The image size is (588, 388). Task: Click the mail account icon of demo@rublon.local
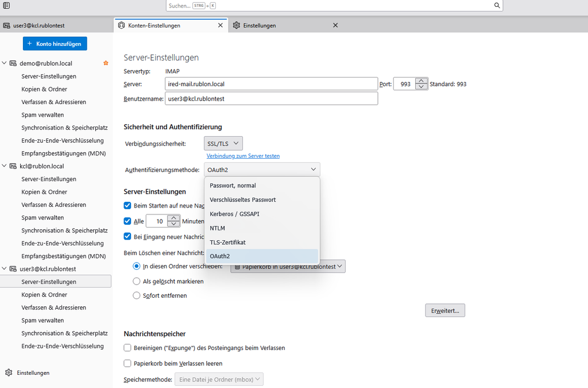(13, 63)
